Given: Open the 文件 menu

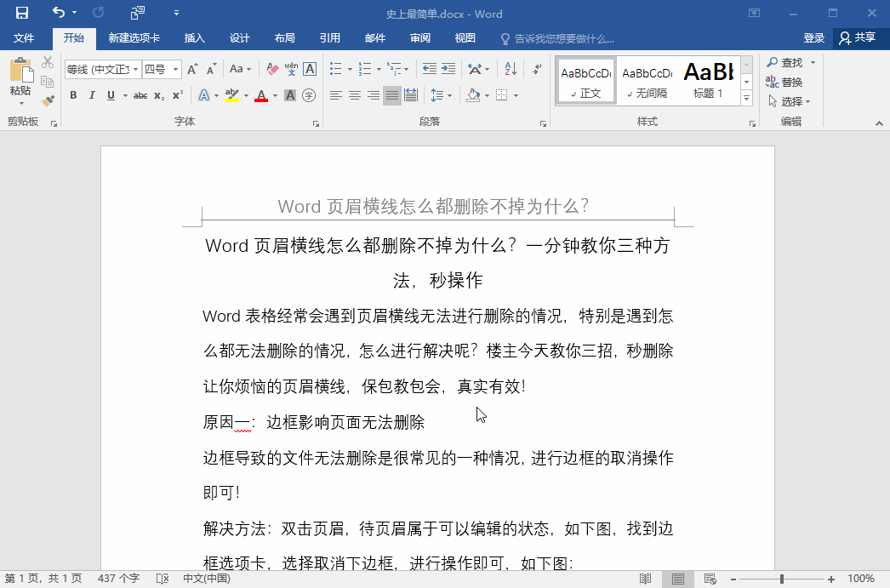Looking at the screenshot, I should 25,37.
